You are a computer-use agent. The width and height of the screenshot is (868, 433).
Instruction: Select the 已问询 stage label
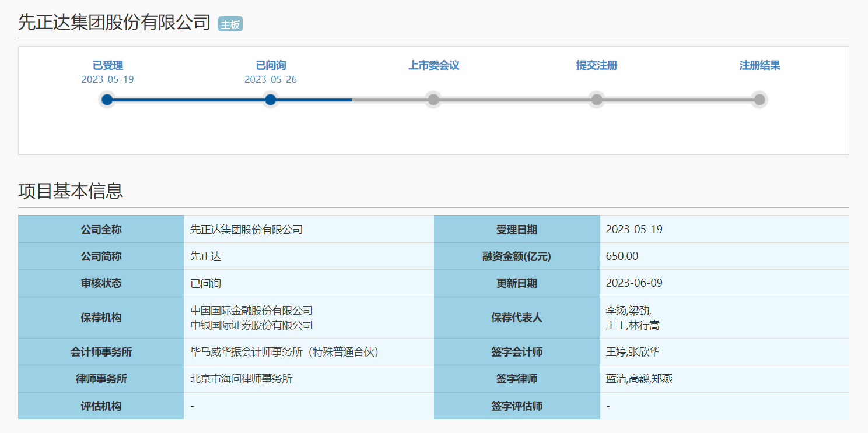tap(271, 65)
